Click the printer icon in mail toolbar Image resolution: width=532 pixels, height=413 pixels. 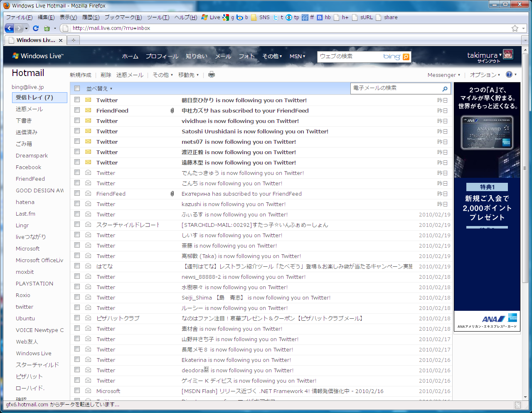click(212, 75)
